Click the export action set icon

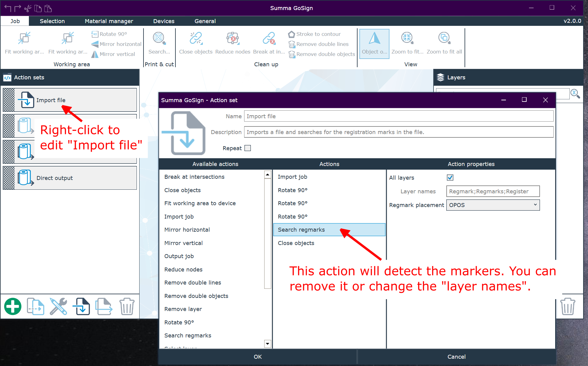[x=104, y=306]
